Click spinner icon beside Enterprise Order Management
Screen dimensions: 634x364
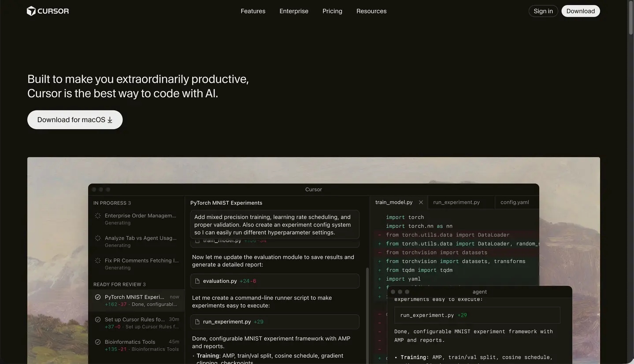(x=98, y=216)
